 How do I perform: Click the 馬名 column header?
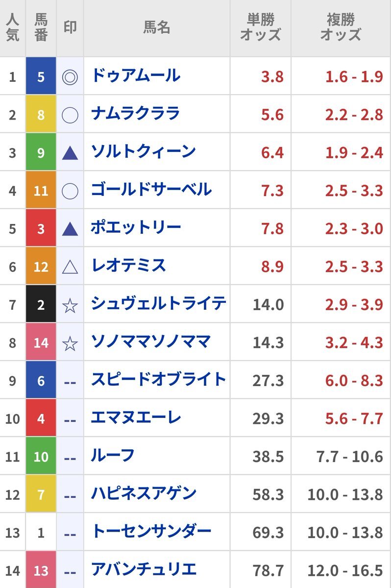(x=157, y=27)
